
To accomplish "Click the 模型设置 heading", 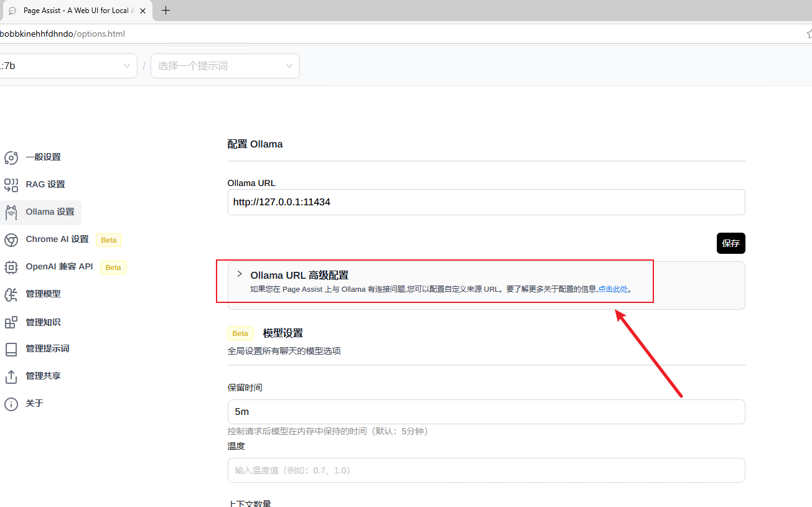I will [x=283, y=333].
